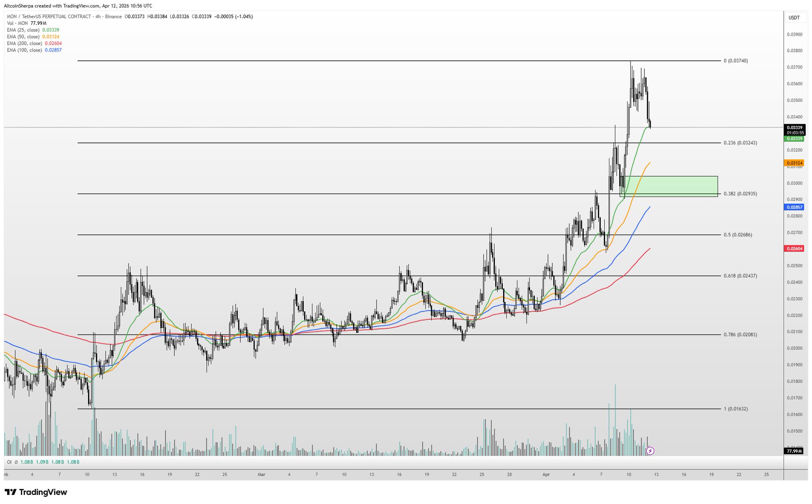Open the USDT currency selector on price axis

(x=794, y=18)
